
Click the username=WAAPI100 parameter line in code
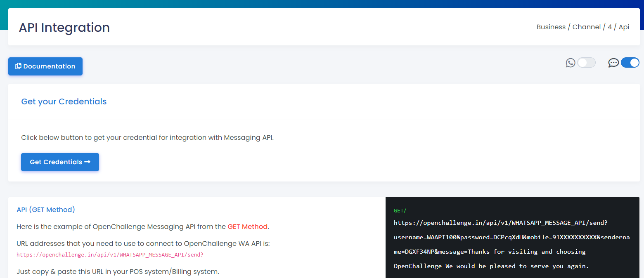tap(512, 237)
